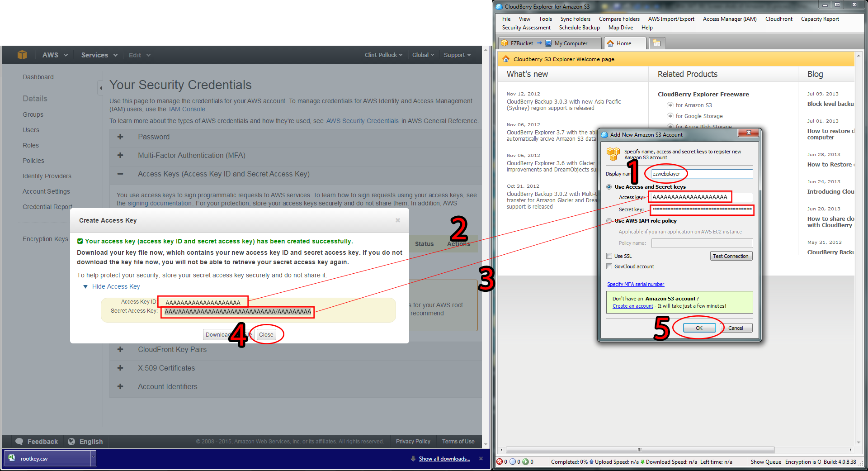
Task: Select Use AWS IAM role policy
Action: [609, 221]
